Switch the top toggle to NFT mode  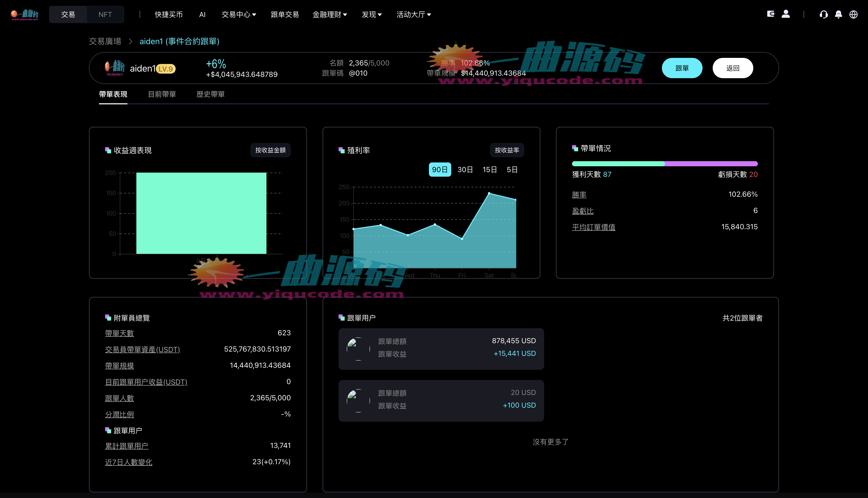[x=105, y=14]
